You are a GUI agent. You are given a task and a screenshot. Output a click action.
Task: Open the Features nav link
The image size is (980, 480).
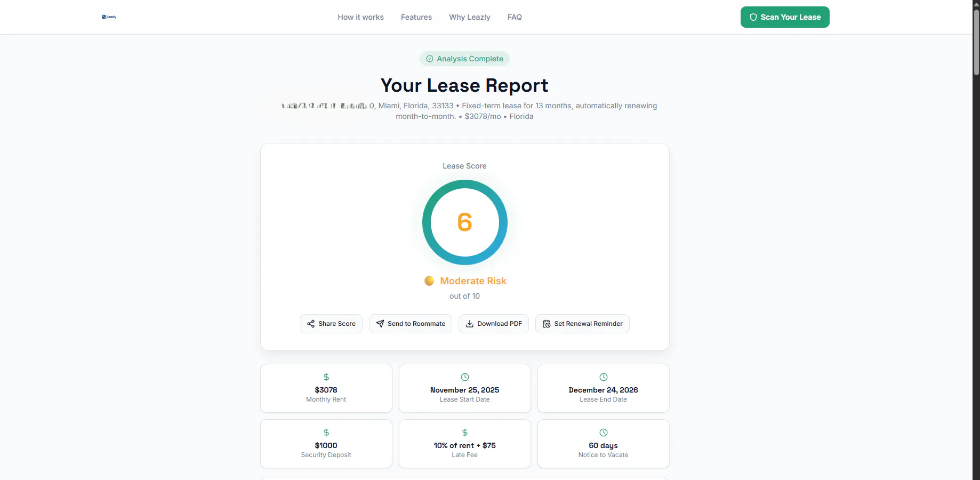point(416,17)
